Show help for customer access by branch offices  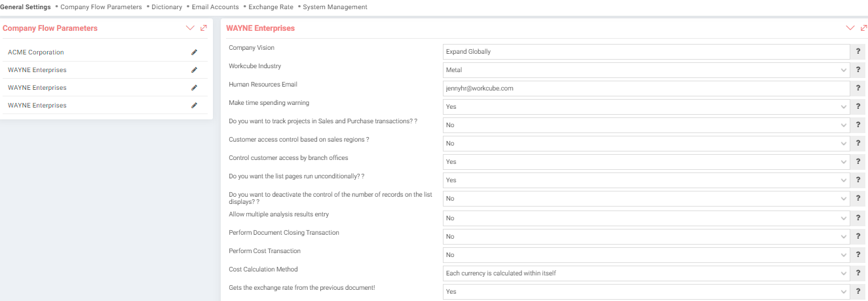pos(858,162)
